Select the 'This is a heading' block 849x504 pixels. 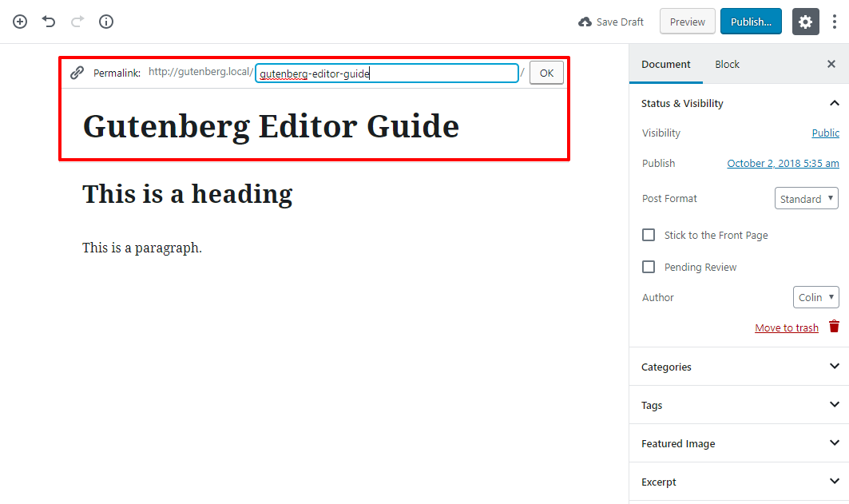188,194
